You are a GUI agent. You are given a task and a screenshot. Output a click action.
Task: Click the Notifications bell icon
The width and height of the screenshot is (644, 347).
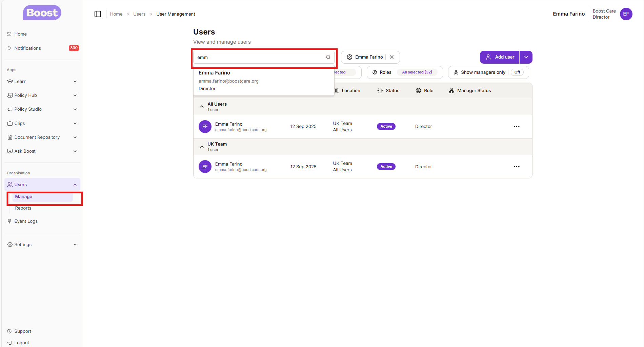(x=9, y=48)
